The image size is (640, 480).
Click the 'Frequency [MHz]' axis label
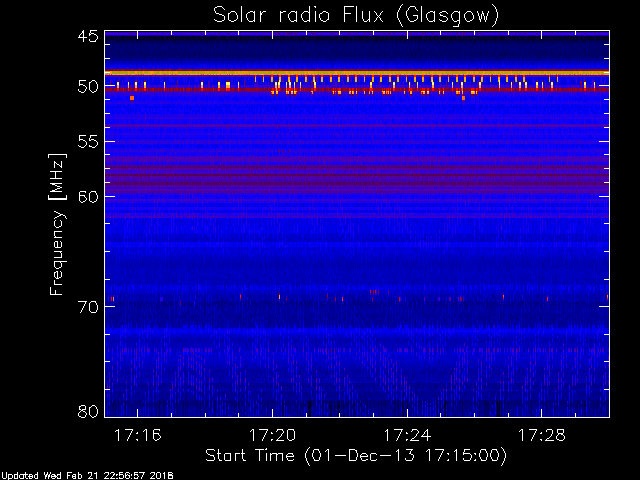pyautogui.click(x=57, y=224)
